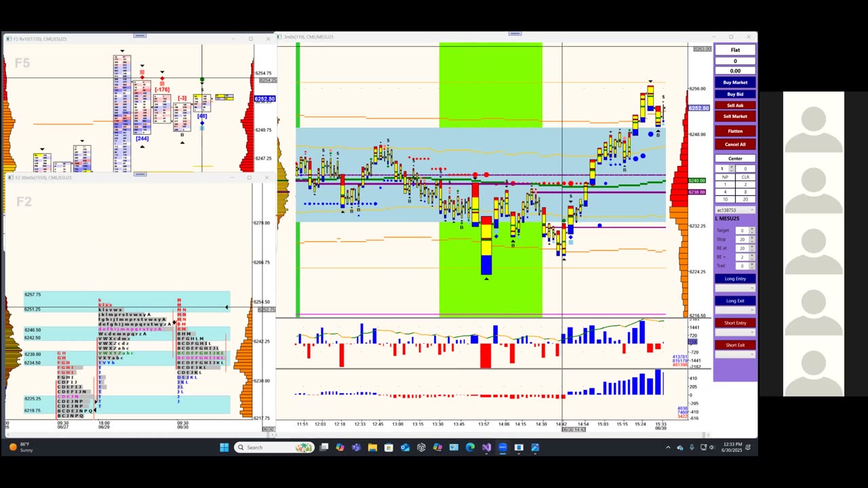Open Microsoft Copilot from the taskbar
The width and height of the screenshot is (868, 488).
[340, 447]
